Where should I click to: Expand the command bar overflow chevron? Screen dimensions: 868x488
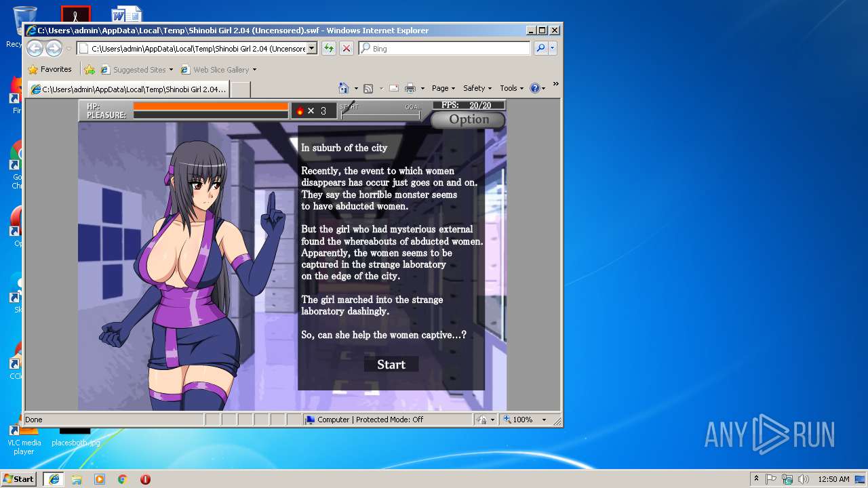click(555, 84)
